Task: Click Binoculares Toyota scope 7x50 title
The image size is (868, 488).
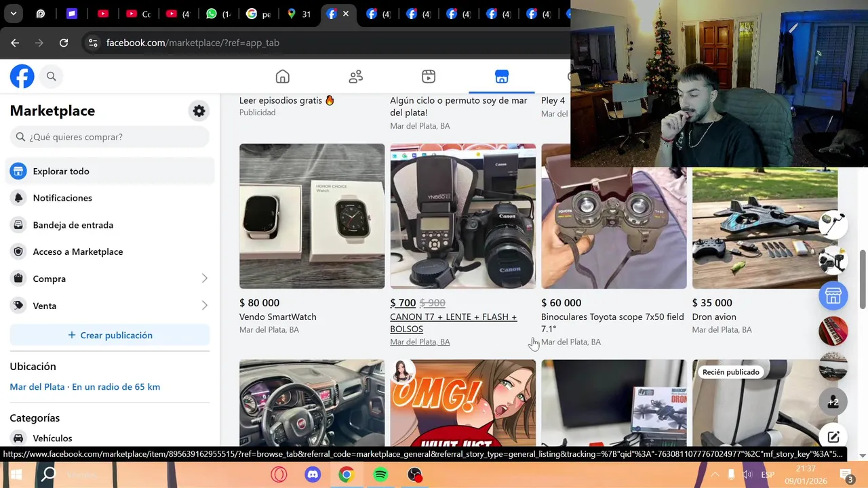Action: (x=612, y=323)
